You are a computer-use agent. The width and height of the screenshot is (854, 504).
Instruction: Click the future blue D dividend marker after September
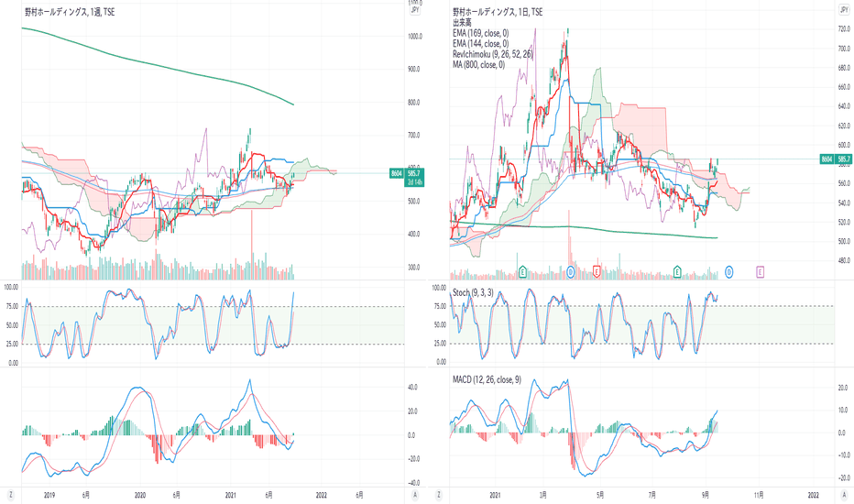click(728, 271)
